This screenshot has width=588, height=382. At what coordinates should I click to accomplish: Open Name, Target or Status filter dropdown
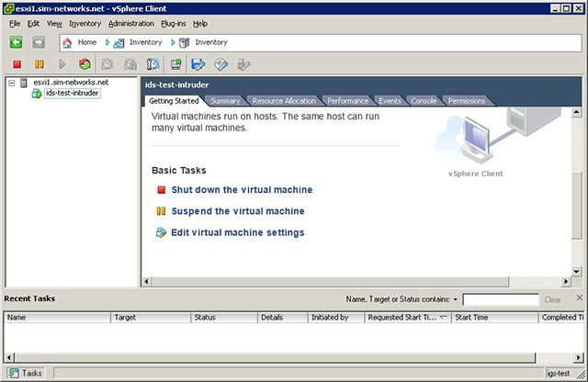click(x=456, y=299)
